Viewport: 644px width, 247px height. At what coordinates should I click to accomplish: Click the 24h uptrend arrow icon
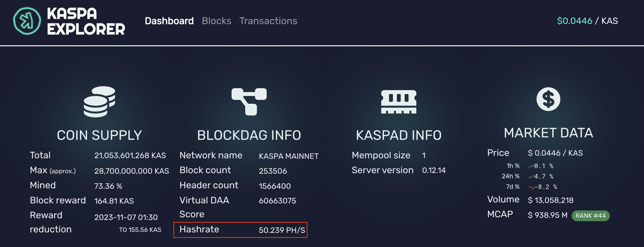pos(531,177)
